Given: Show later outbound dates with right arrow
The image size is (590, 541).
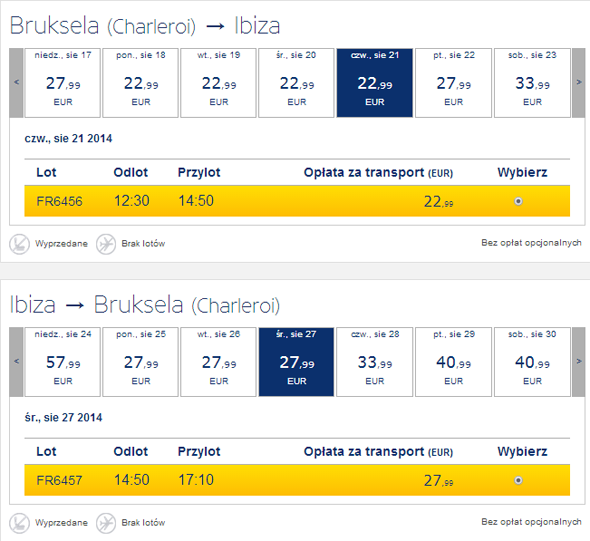Looking at the screenshot, I should point(579,83).
